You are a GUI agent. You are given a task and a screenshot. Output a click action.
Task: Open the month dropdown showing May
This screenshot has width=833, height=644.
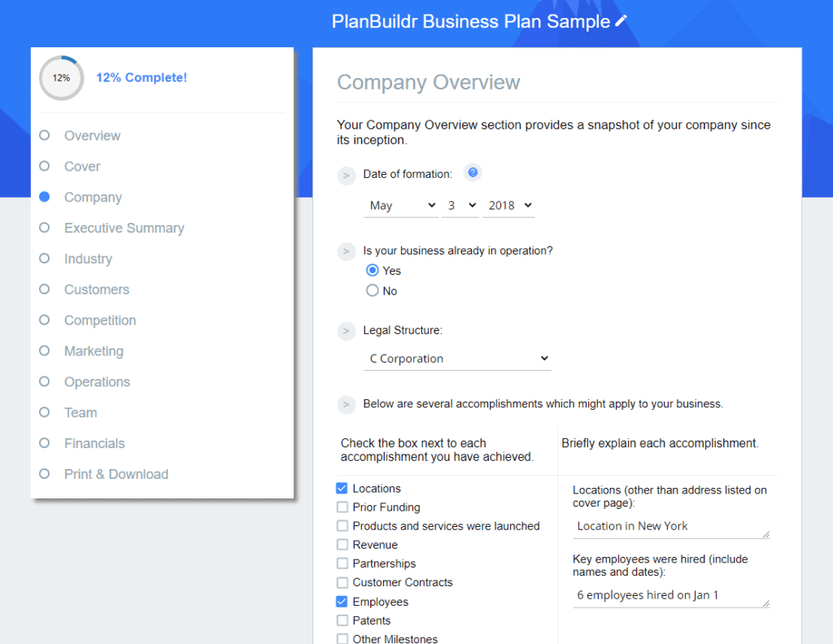click(x=400, y=205)
